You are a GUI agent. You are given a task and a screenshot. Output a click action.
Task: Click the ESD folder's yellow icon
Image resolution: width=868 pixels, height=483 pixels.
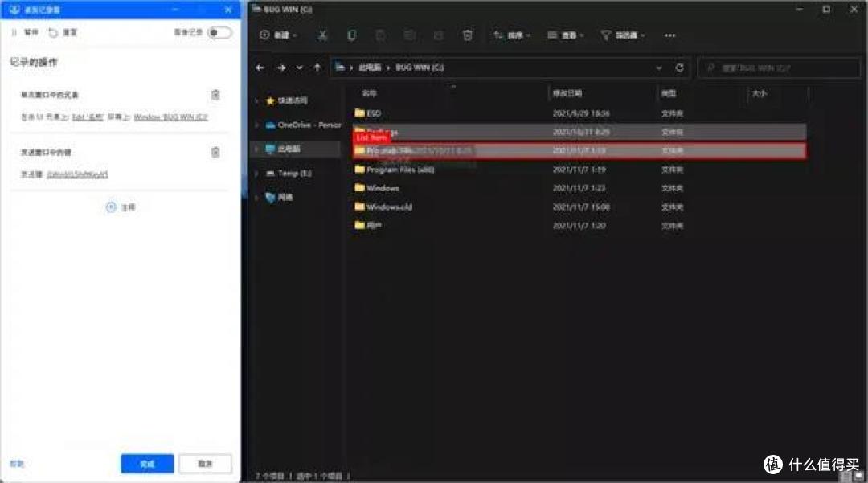tap(359, 113)
